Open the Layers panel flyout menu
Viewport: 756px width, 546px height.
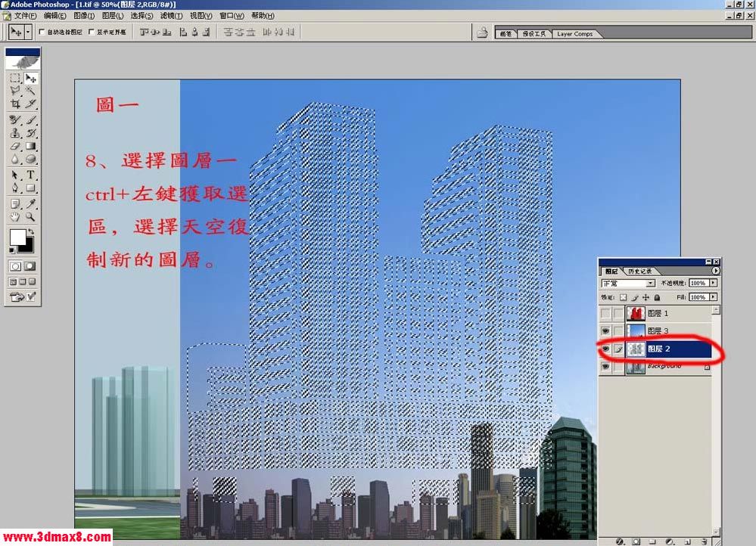715,271
